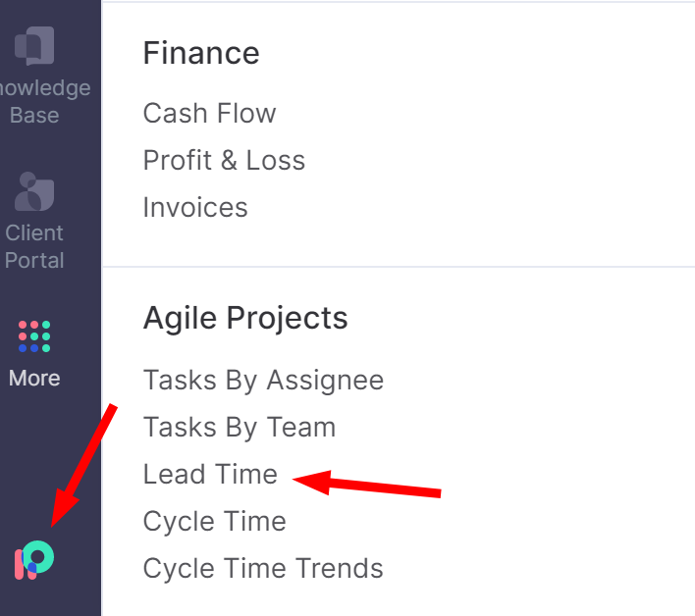Open the Tasks By Team report
This screenshot has height=616, width=695.
pyautogui.click(x=240, y=428)
